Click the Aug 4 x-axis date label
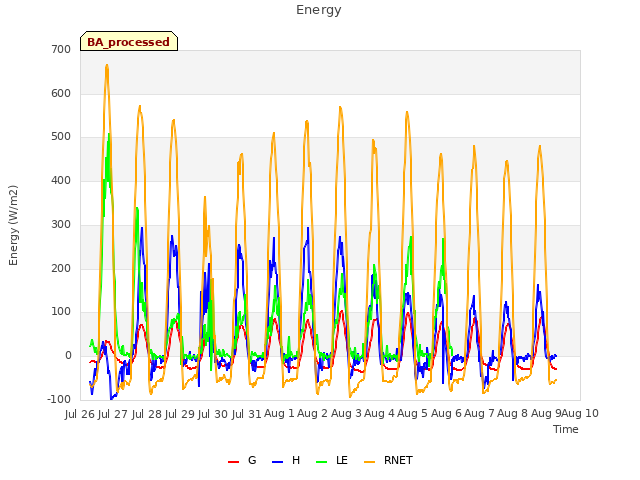Screen dimensions: 640x480 [379, 413]
